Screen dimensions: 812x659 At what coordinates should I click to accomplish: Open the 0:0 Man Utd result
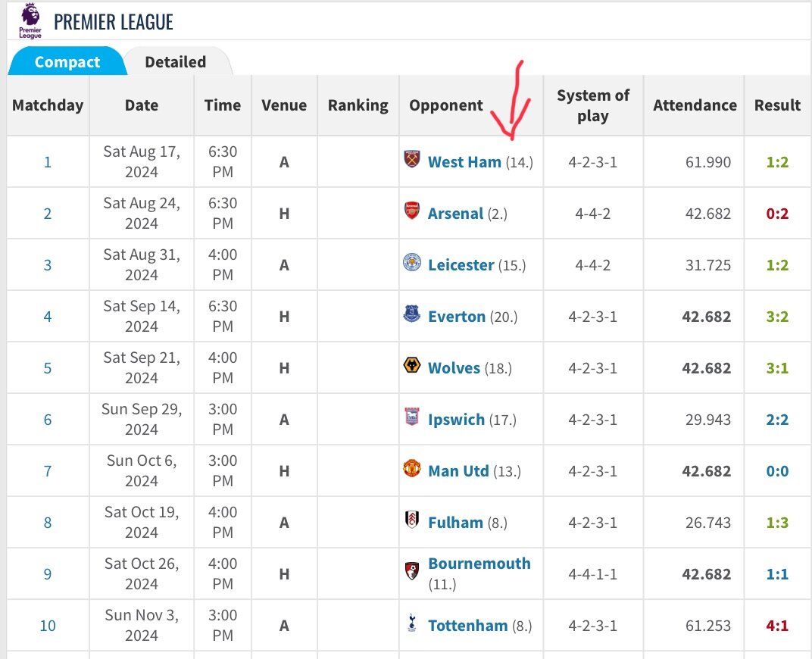777,471
